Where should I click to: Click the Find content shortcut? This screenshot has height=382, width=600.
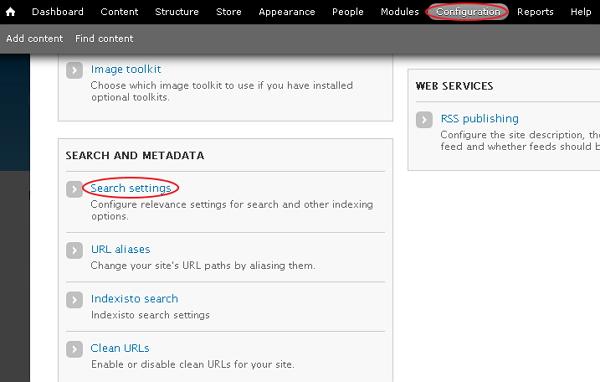(x=104, y=39)
